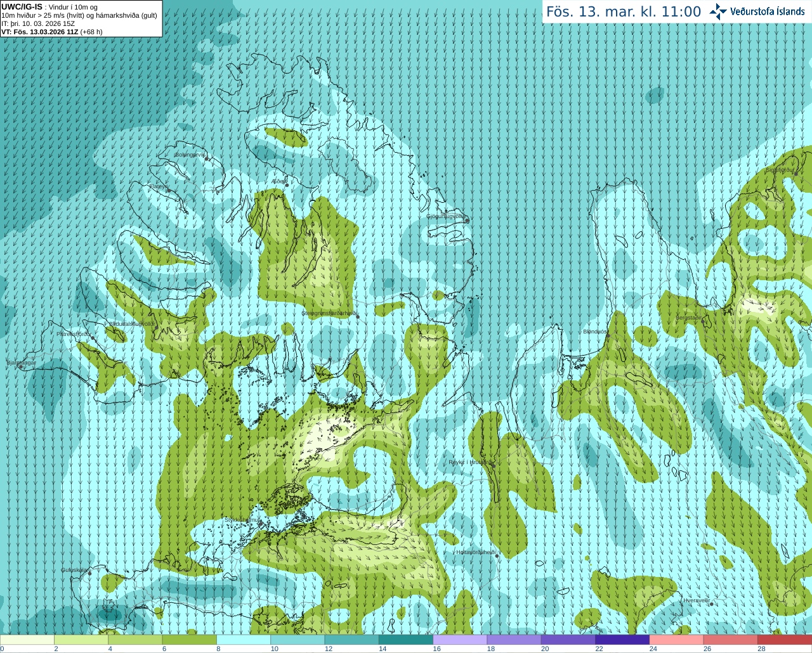
Task: Click the 14–16 m/s dark teal legend swatch
Action: (406, 640)
